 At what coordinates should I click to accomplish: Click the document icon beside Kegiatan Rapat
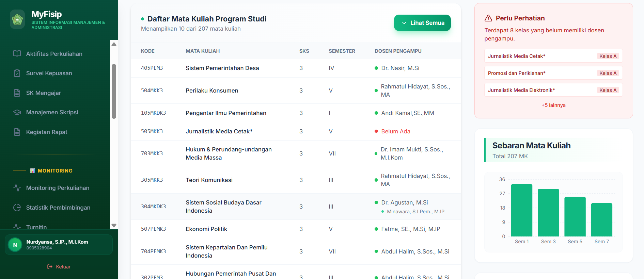[x=17, y=132]
